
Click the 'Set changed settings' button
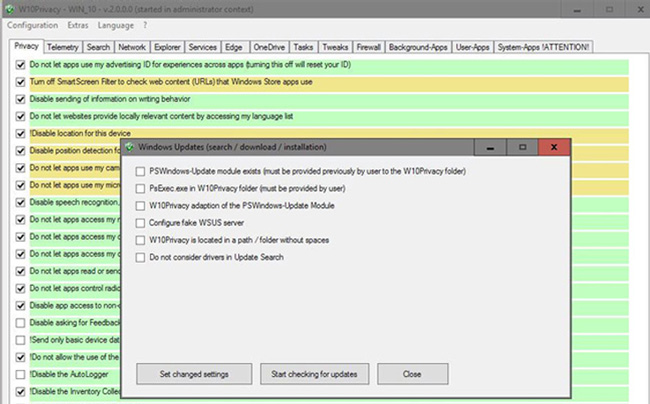[x=194, y=374]
